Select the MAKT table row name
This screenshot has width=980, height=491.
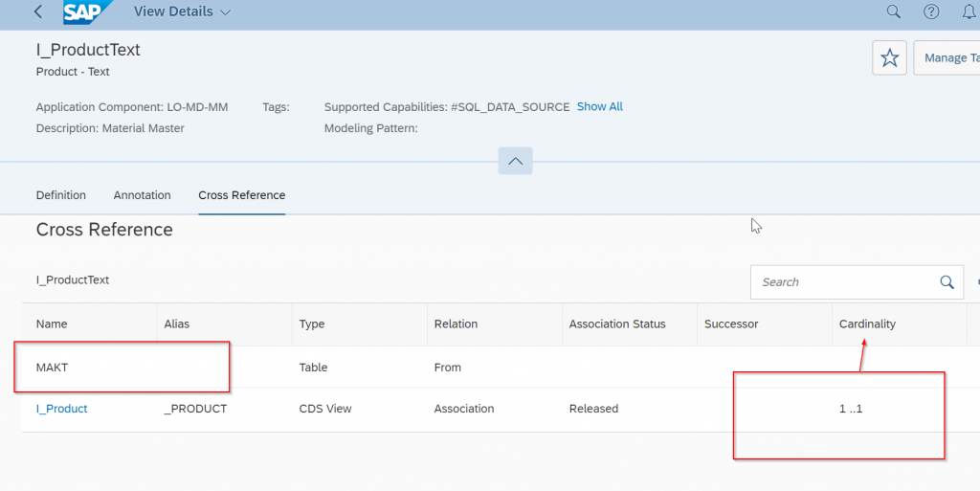tap(52, 368)
